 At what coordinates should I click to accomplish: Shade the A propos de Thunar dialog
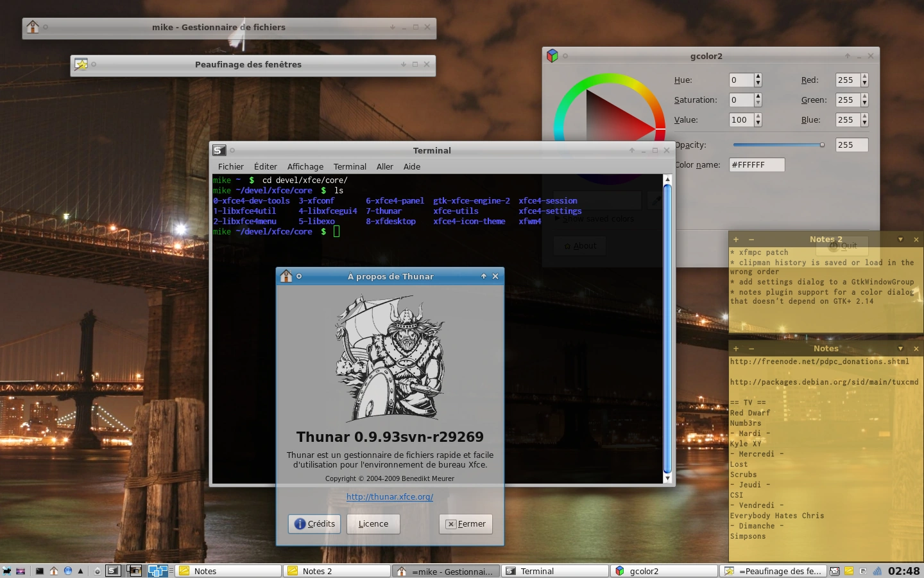coord(484,276)
